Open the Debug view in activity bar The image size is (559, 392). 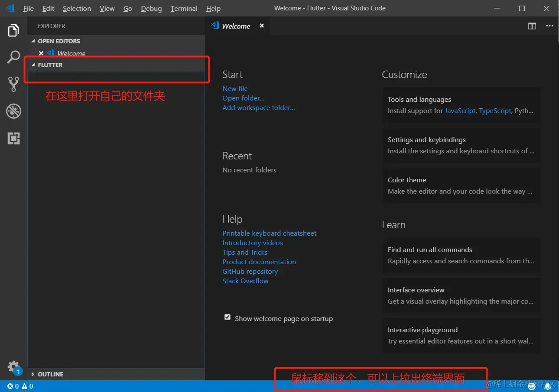[13, 111]
